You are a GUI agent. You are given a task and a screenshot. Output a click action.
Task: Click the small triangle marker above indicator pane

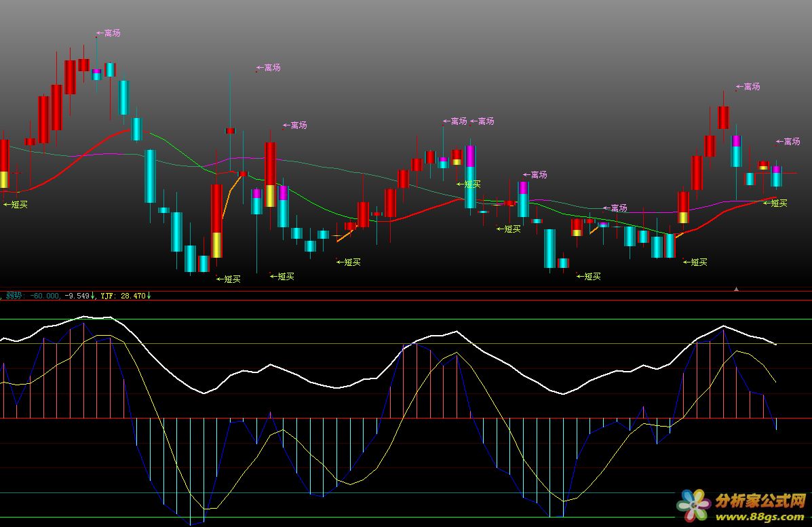[737, 290]
